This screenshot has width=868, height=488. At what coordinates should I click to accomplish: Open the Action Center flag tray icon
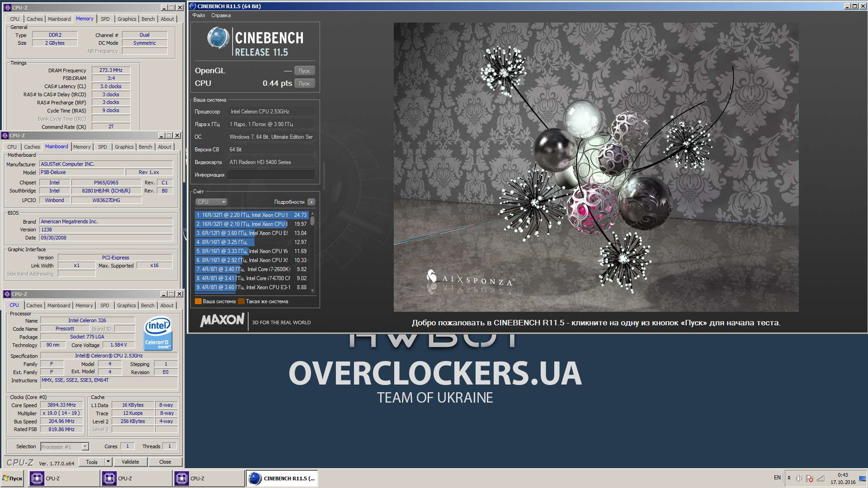810,479
